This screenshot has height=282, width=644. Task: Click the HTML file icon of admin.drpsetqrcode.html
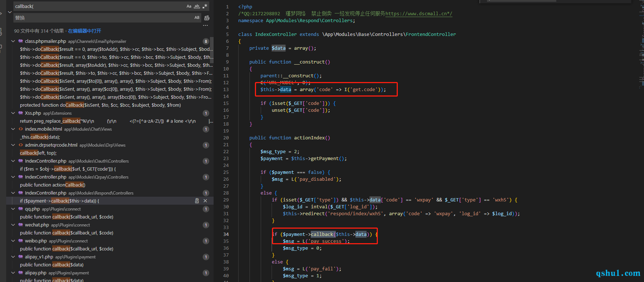pyautogui.click(x=21, y=145)
